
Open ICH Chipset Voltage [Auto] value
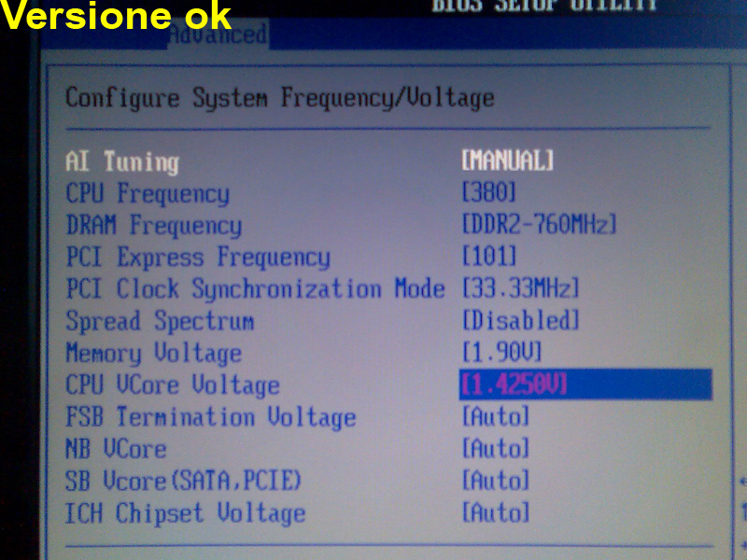pyautogui.click(x=496, y=512)
